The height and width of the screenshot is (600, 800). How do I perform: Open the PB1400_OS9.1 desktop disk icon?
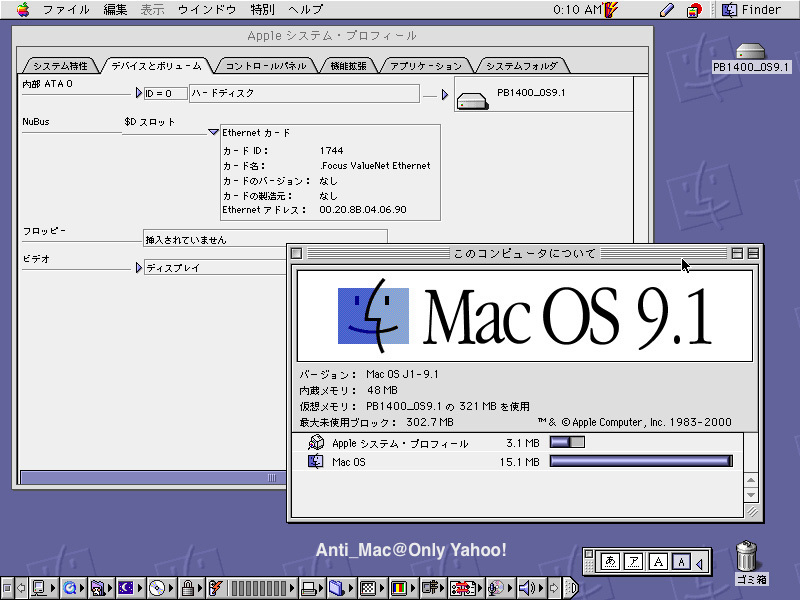click(x=750, y=52)
